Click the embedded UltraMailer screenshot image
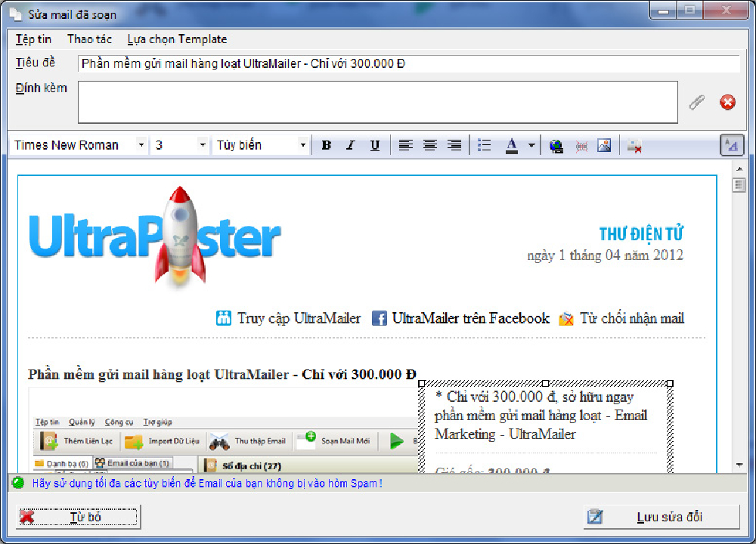756x544 pixels. [225, 430]
